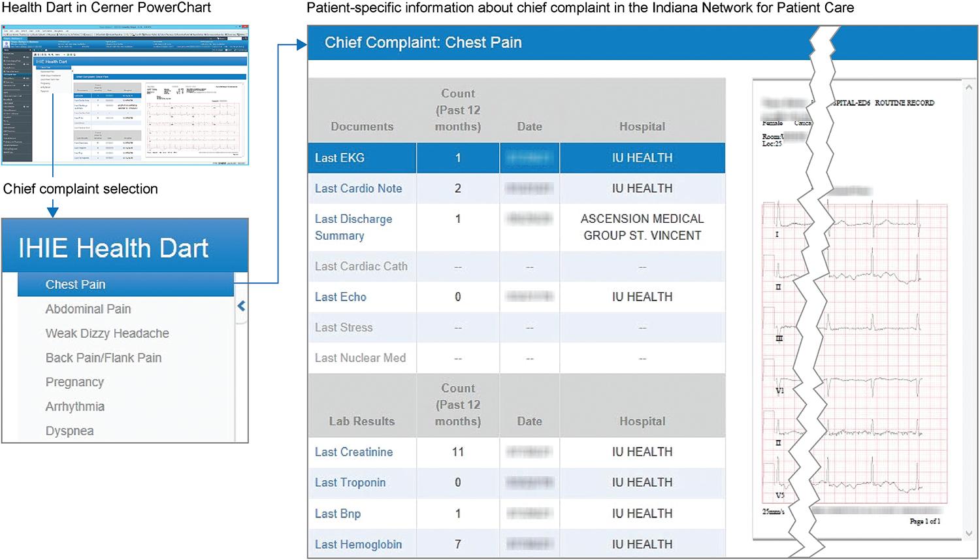Click the Chief Complaint: Chest Pain header
Viewport: 980px width, 560px height.
(x=423, y=42)
